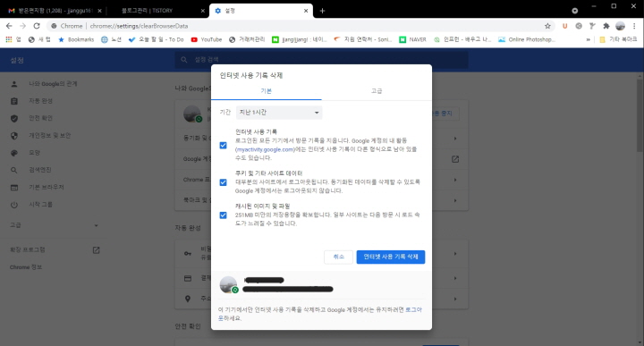Open the 오늘 할 일 - To Do bookmark
This screenshot has height=346, width=644.
click(x=156, y=39)
